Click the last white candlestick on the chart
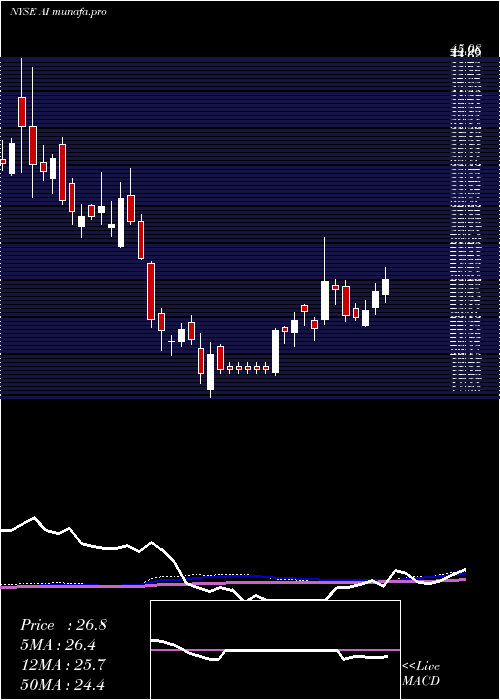The width and height of the screenshot is (500, 700). [x=385, y=287]
